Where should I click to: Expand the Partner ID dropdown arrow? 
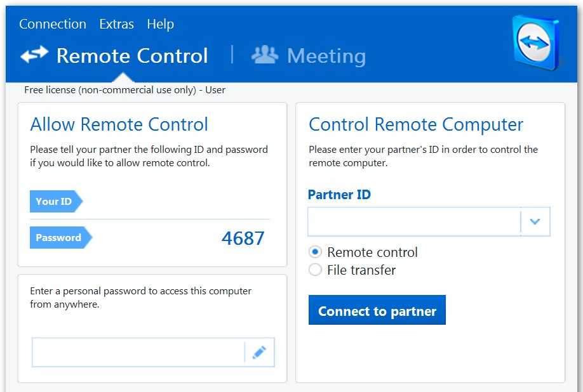[x=535, y=221]
